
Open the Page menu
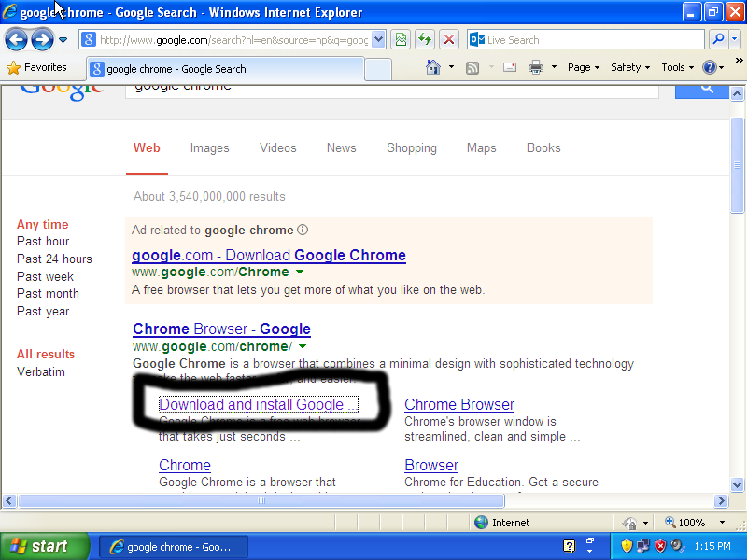[x=584, y=67]
